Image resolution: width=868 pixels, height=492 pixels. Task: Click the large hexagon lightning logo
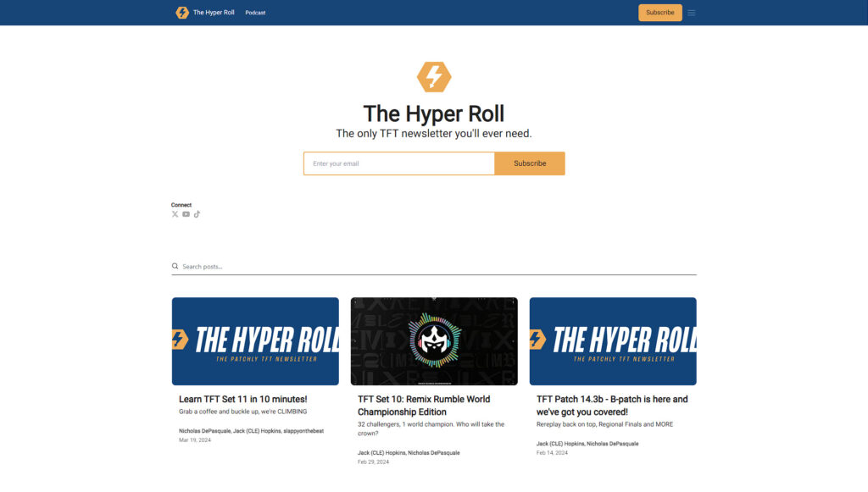[x=434, y=77]
